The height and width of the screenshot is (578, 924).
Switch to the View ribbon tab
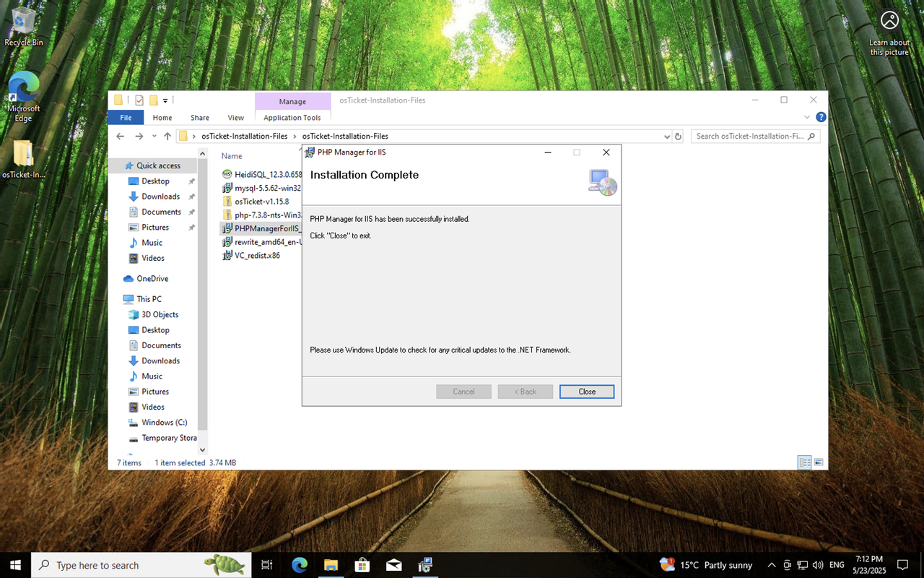pyautogui.click(x=236, y=118)
